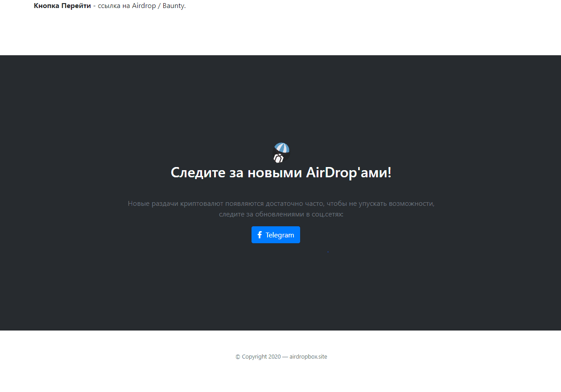Click the bold text "Кнопка Перейти"
The height and width of the screenshot is (392, 561).
pos(62,6)
